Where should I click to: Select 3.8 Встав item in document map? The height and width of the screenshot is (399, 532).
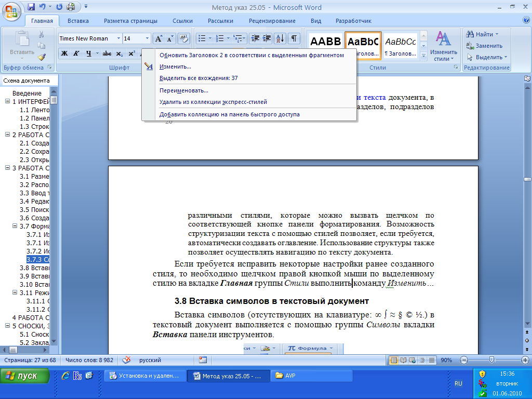pos(34,268)
